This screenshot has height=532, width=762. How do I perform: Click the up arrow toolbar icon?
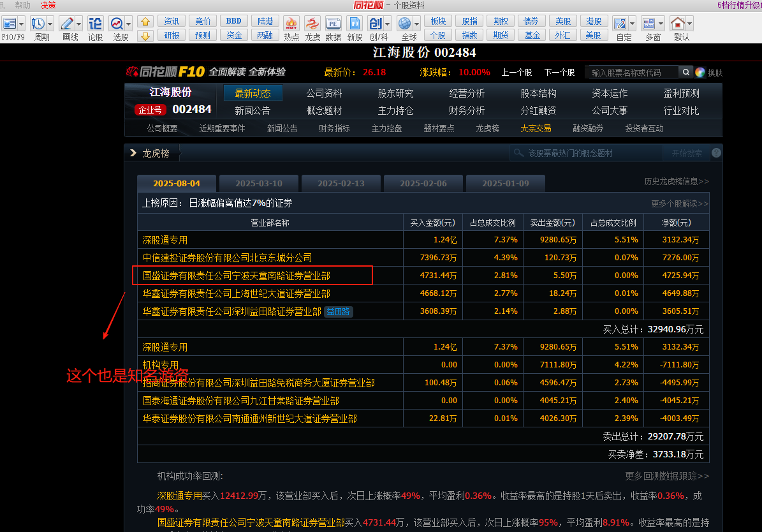(x=145, y=22)
